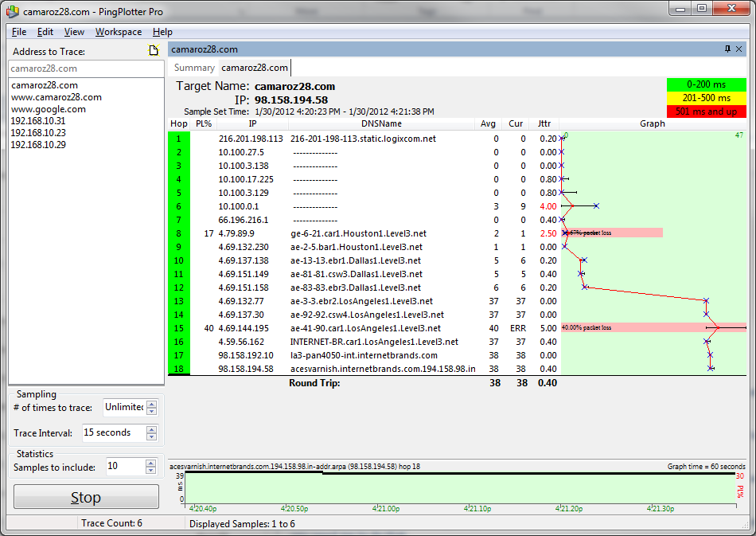This screenshot has width=756, height=536.
Task: Click the ERR value in Cur column
Action: pyautogui.click(x=518, y=328)
